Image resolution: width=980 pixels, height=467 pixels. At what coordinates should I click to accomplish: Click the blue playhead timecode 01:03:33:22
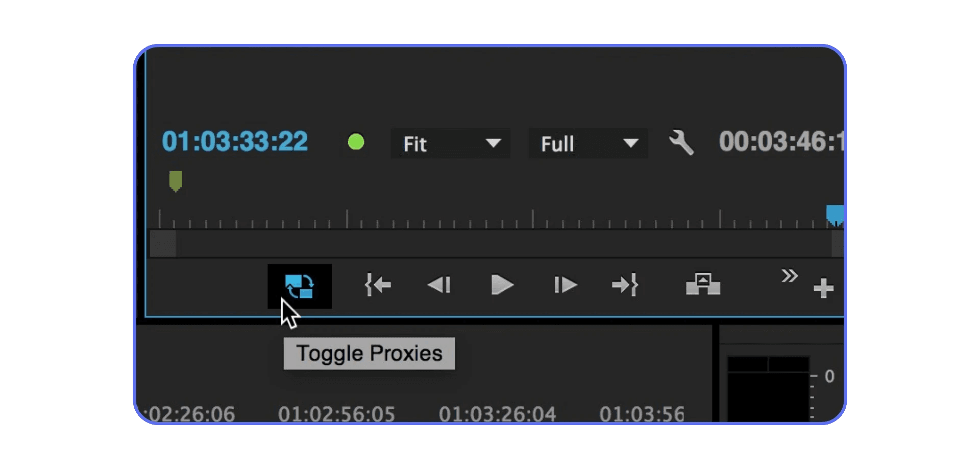(235, 142)
